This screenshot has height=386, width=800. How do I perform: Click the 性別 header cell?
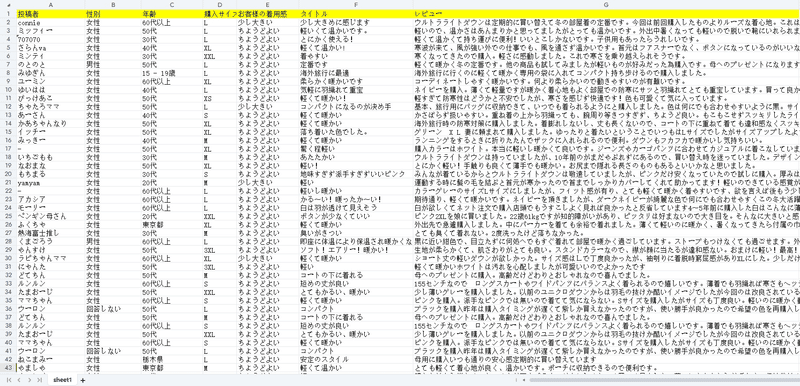[113, 14]
